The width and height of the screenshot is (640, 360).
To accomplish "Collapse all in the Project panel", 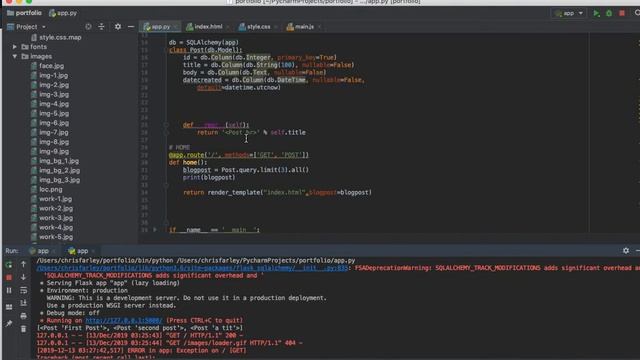I will [x=101, y=27].
